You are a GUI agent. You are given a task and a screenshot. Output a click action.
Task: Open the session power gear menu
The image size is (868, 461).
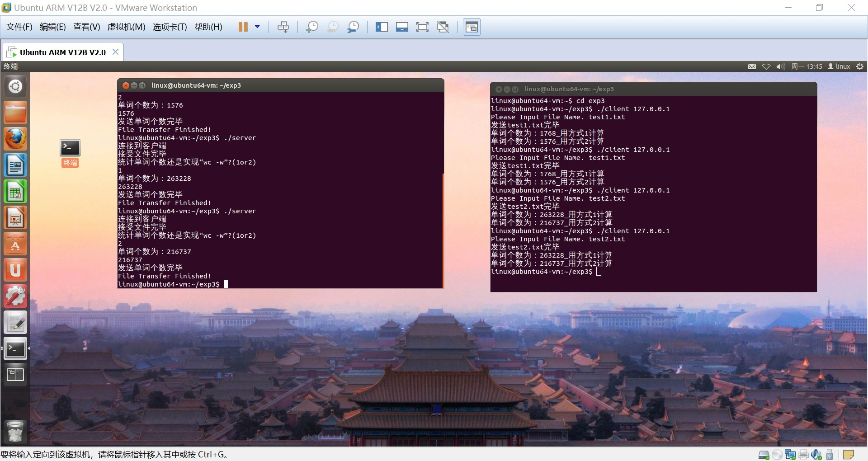point(860,66)
